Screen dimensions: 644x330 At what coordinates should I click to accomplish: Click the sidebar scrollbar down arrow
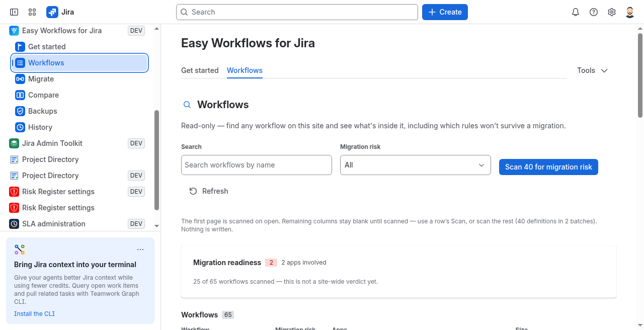click(156, 226)
